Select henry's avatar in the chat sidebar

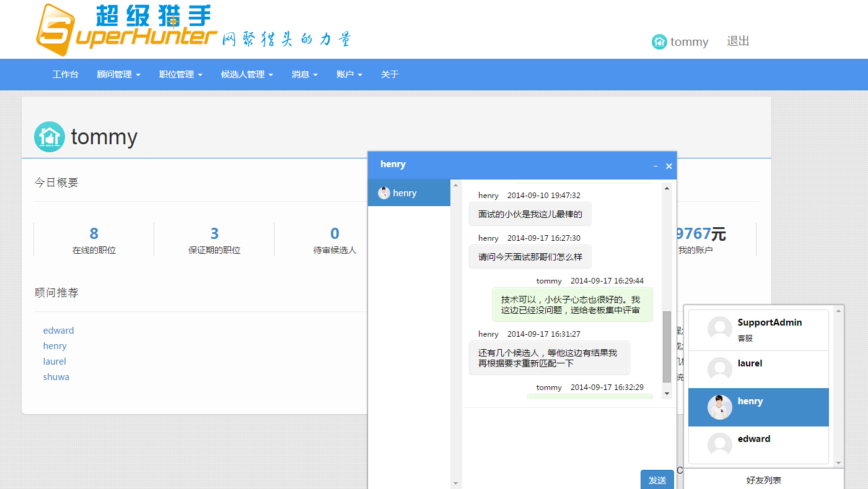click(384, 193)
